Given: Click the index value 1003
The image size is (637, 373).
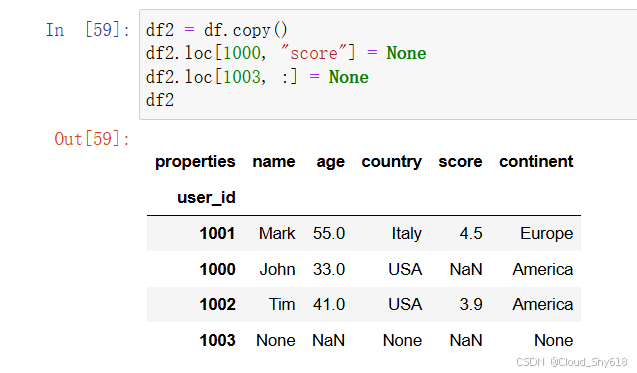Looking at the screenshot, I should (217, 340).
